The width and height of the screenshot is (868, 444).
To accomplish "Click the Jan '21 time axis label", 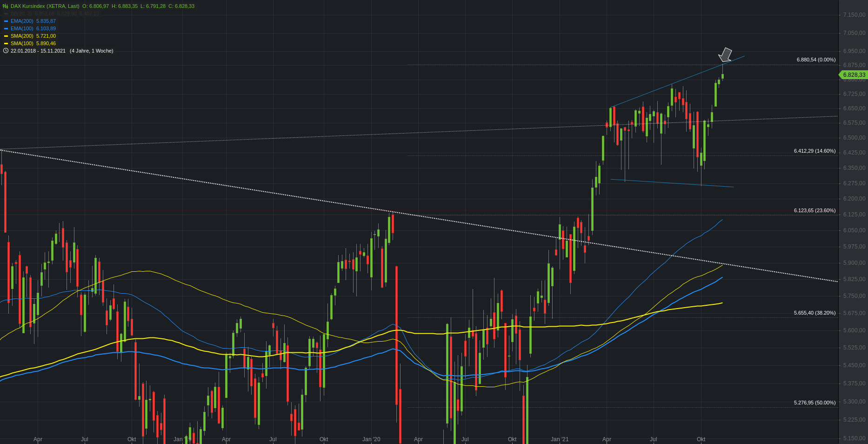I will click(560, 439).
